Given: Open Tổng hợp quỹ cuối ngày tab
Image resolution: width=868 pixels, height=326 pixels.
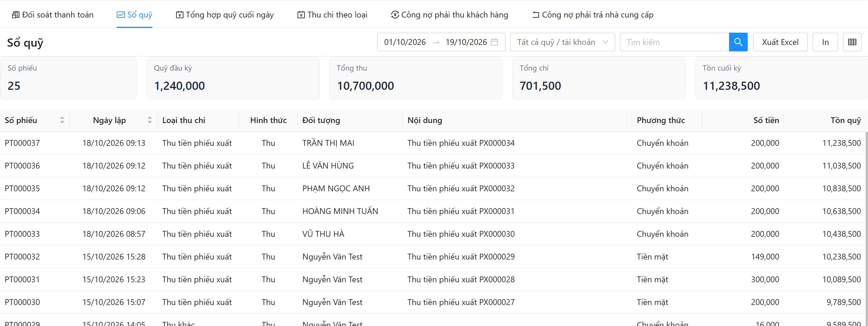Looking at the screenshot, I should [x=225, y=15].
